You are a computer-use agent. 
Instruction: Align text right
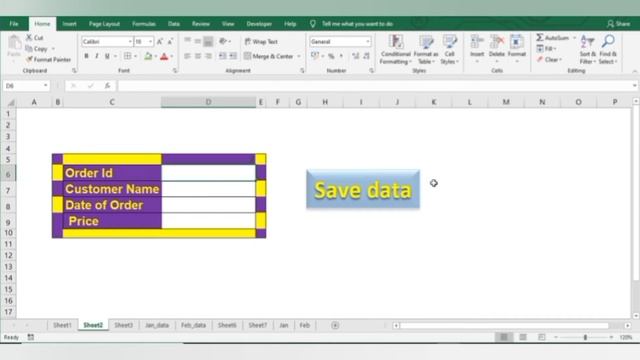(x=208, y=56)
